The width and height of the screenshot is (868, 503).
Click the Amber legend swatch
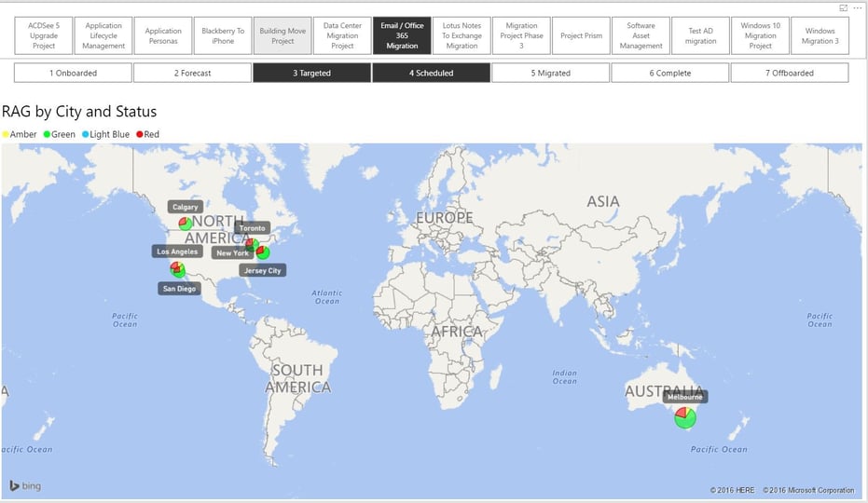[x=6, y=134]
